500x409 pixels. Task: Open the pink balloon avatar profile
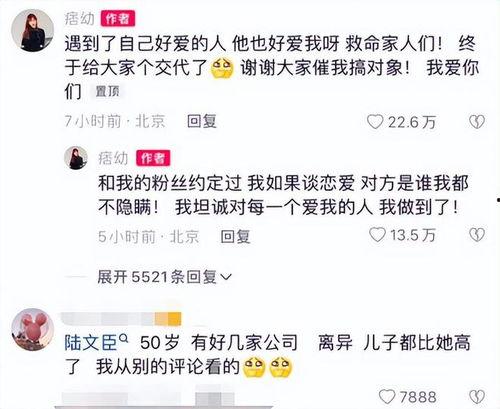[32, 330]
